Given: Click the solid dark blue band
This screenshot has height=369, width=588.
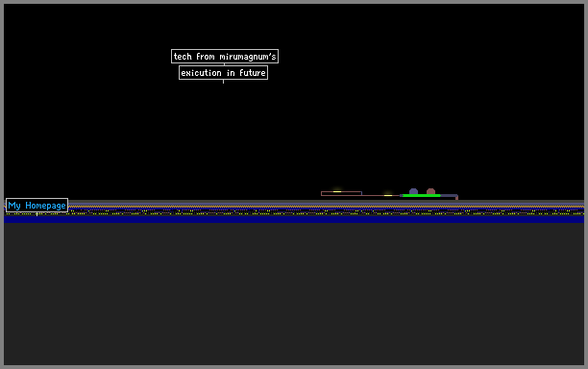Looking at the screenshot, I should pyautogui.click(x=294, y=219).
